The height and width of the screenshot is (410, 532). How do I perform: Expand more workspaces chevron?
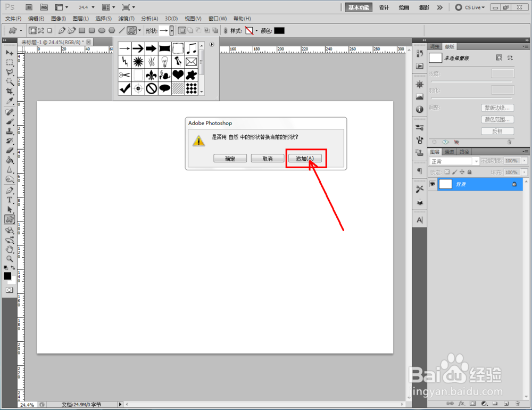tap(440, 7)
